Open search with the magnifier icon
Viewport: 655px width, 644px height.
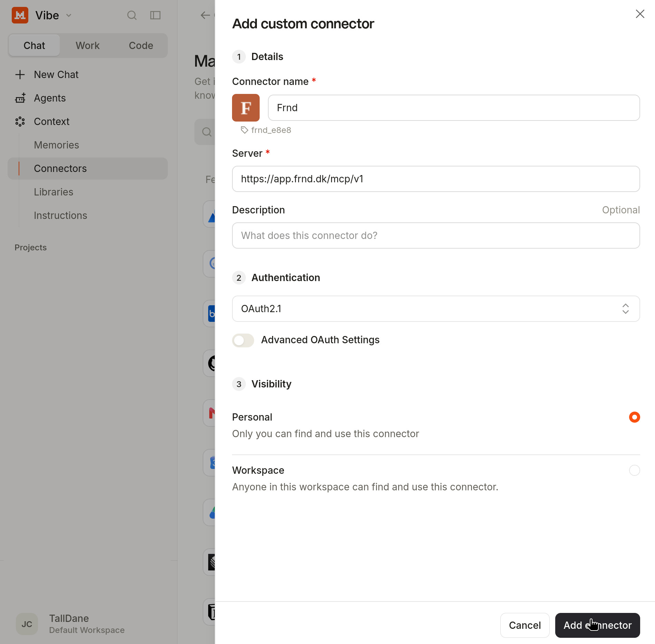(132, 15)
